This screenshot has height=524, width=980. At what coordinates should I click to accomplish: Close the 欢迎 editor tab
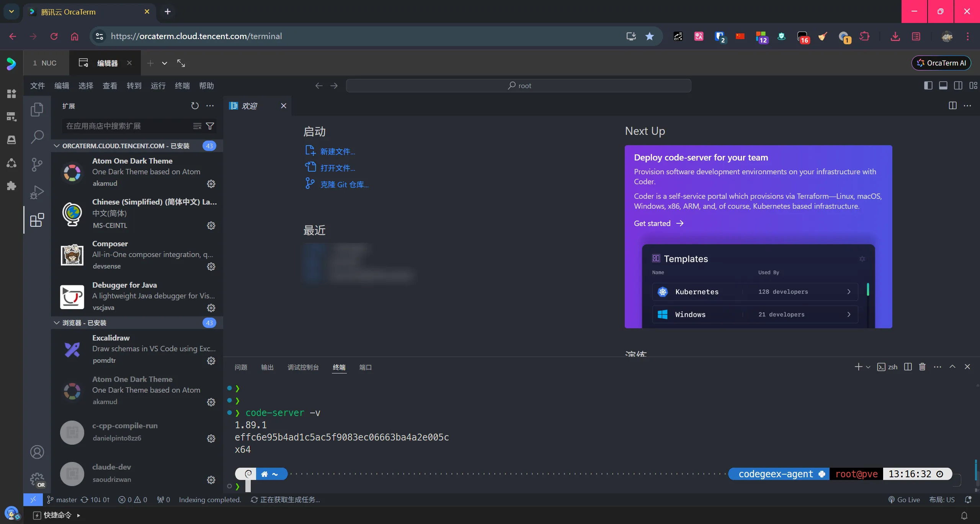pyautogui.click(x=283, y=106)
